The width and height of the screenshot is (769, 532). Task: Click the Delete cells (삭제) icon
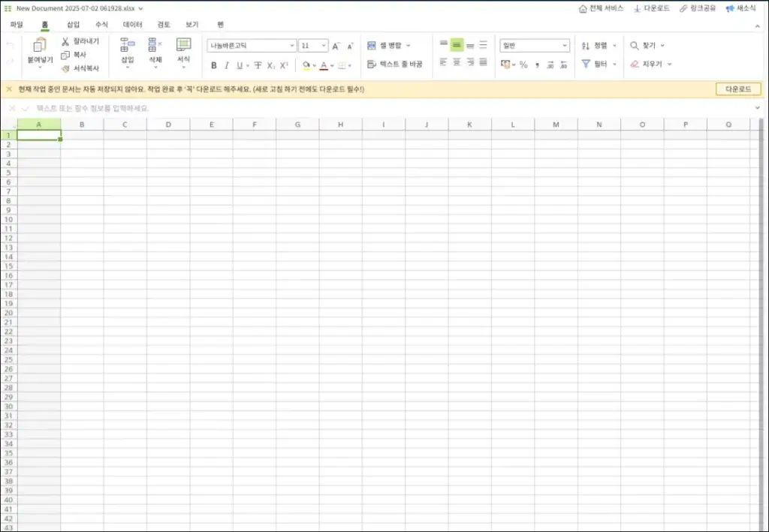coord(155,45)
